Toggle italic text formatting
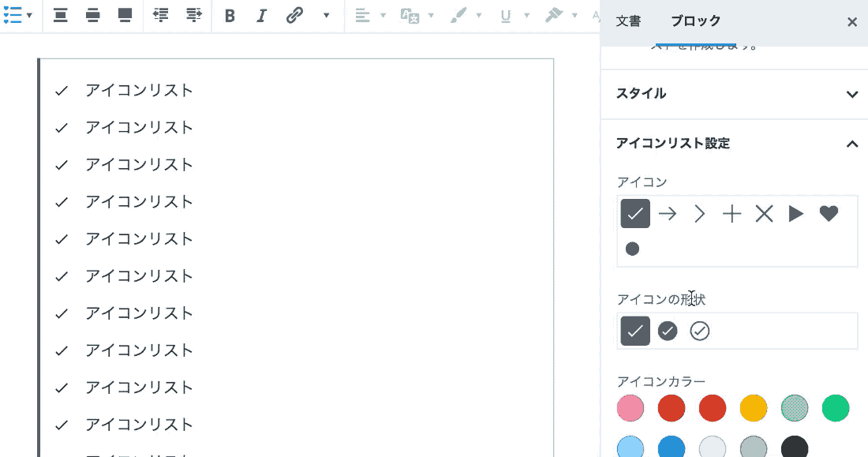 (x=262, y=16)
